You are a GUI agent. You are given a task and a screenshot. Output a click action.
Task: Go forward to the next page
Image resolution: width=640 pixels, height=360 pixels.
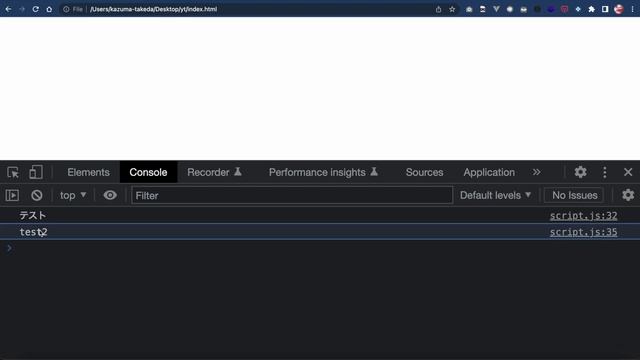click(22, 9)
